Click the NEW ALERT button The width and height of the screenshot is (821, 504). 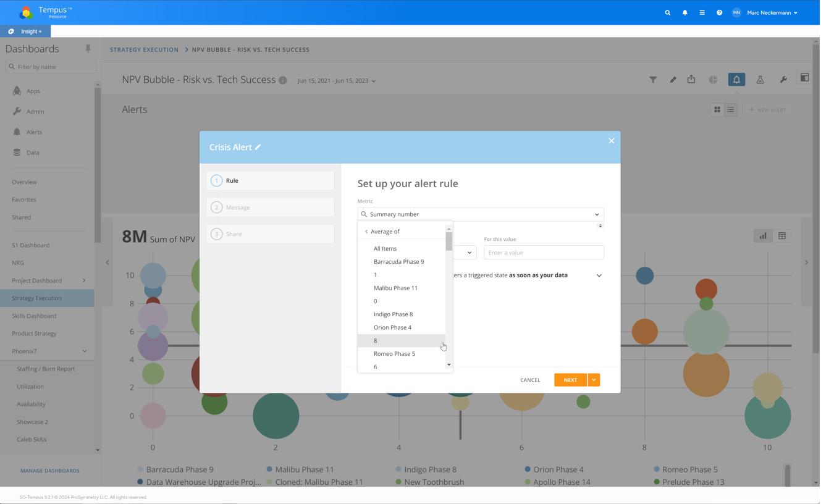tap(767, 110)
